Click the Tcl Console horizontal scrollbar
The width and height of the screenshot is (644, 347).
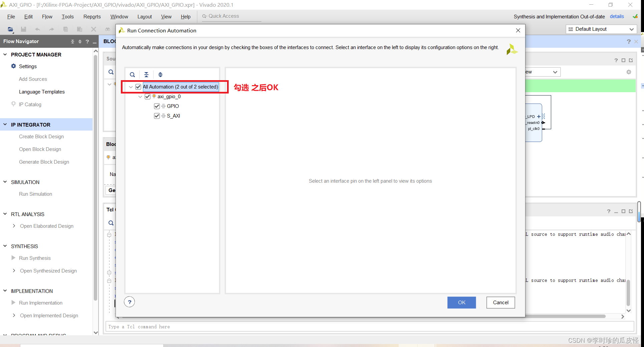[x=364, y=316]
